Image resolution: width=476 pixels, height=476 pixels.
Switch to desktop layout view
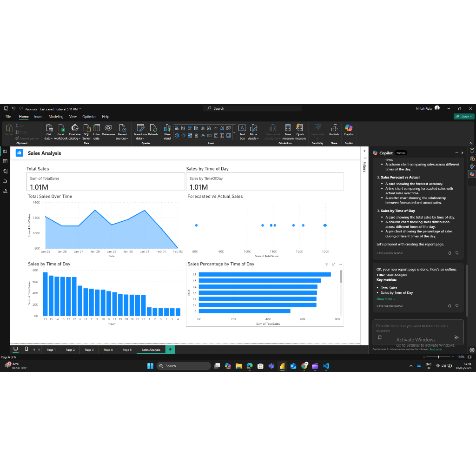pyautogui.click(x=16, y=349)
